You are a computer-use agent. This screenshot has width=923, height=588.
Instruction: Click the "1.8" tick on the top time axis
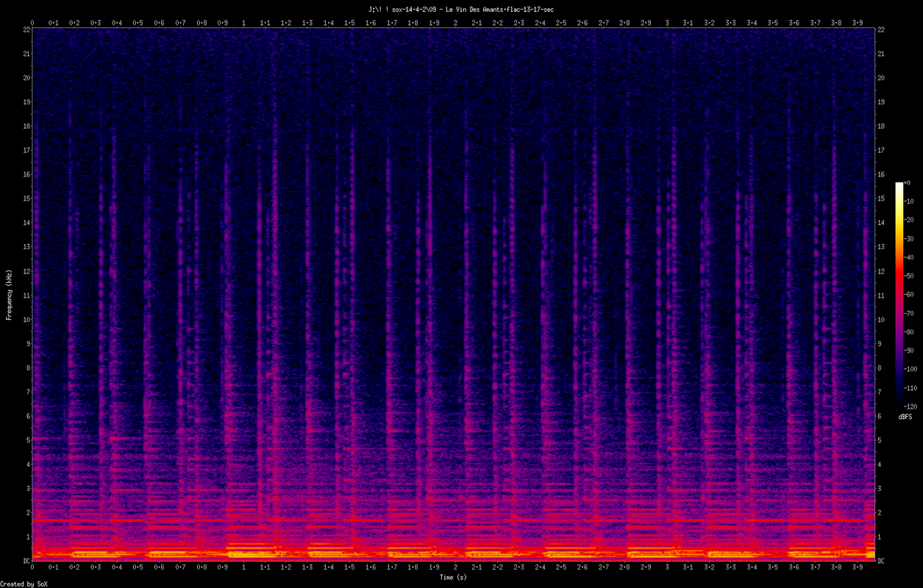click(413, 23)
